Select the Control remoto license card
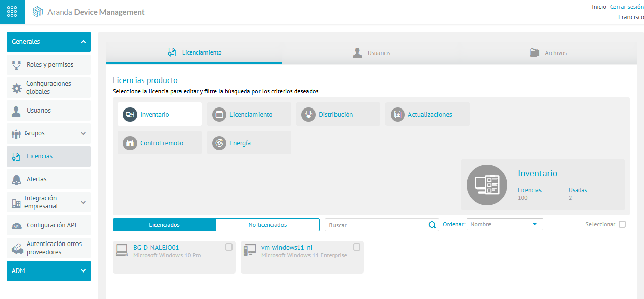The image size is (644, 299). click(x=160, y=143)
